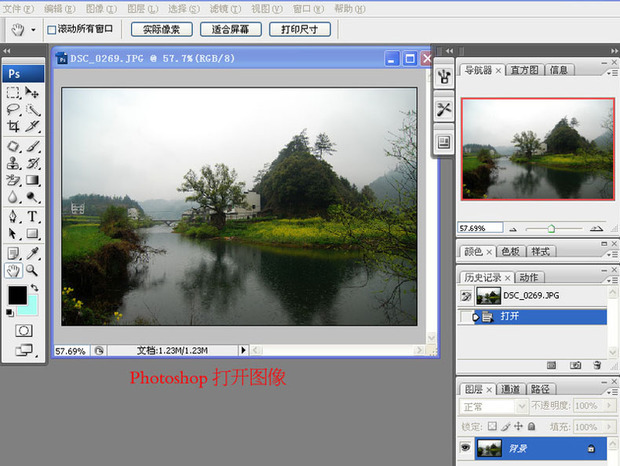
Task: Delete current history state trash icon
Action: [597, 365]
